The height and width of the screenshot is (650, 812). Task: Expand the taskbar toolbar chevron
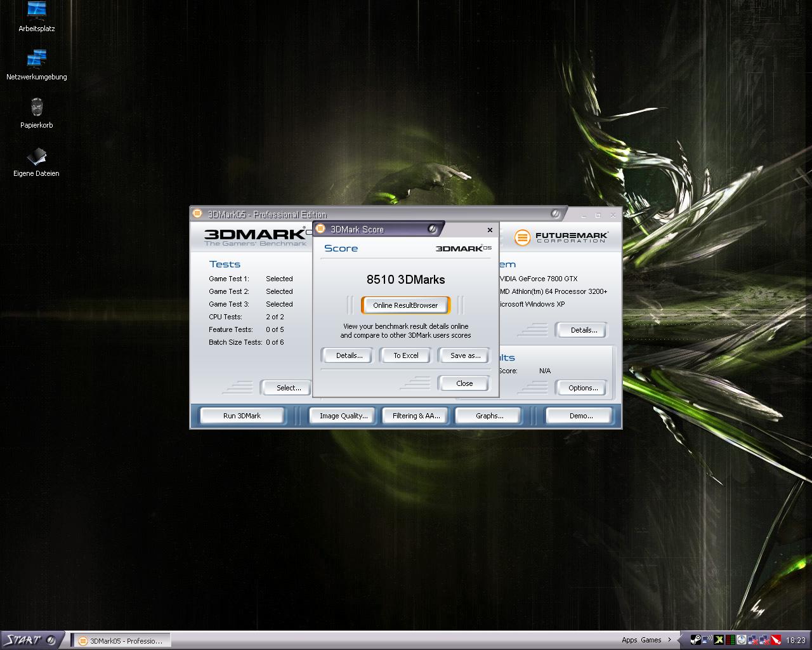[x=669, y=640]
